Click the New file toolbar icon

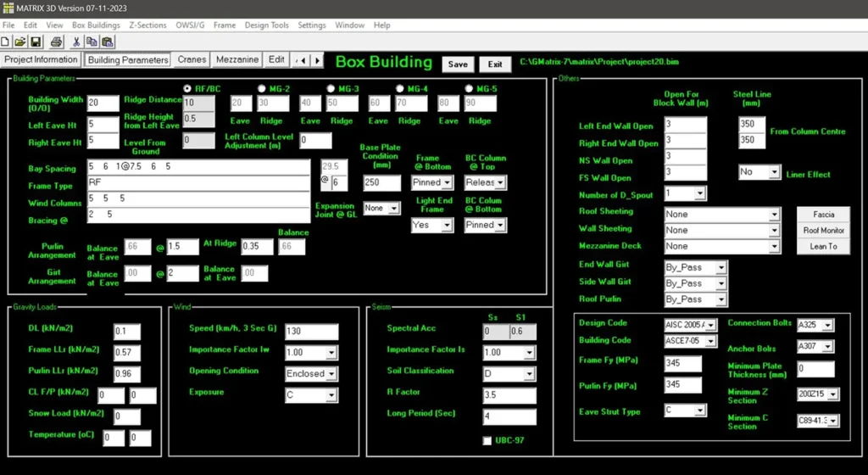click(x=6, y=42)
